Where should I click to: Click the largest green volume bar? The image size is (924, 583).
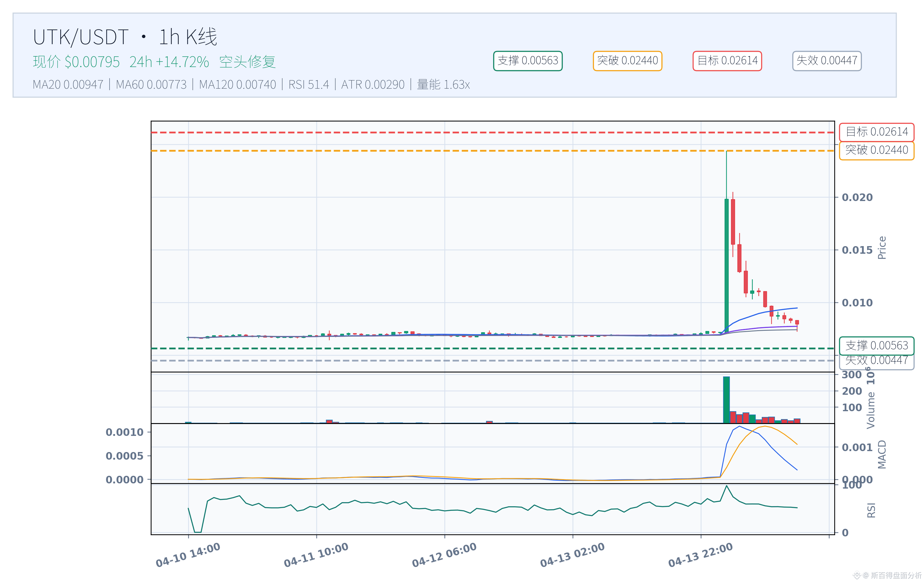(x=726, y=400)
